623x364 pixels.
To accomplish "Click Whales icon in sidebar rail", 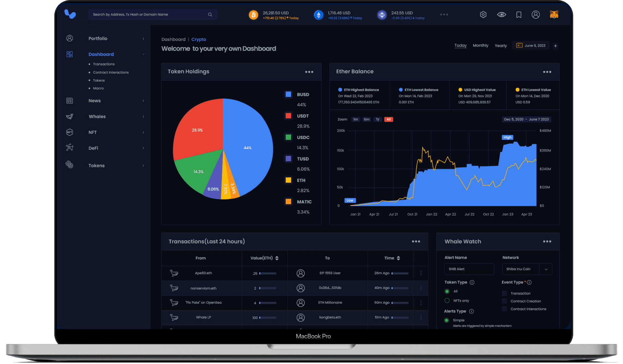I will 69,116.
